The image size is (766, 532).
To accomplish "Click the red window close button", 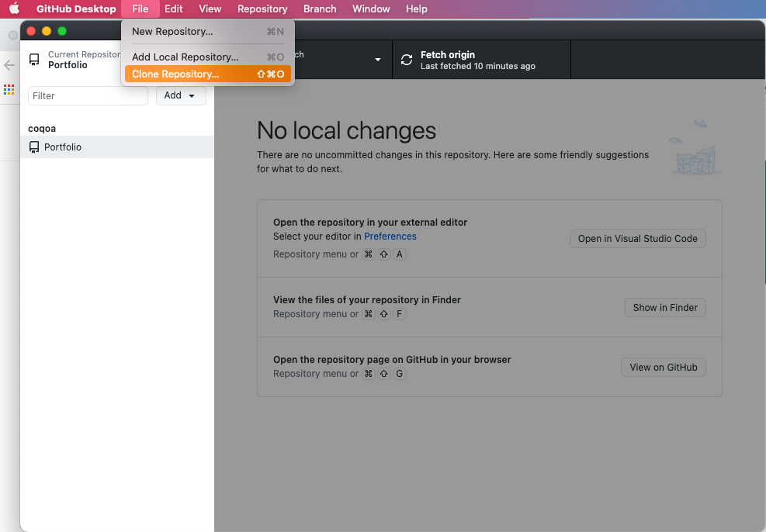I will (31, 31).
